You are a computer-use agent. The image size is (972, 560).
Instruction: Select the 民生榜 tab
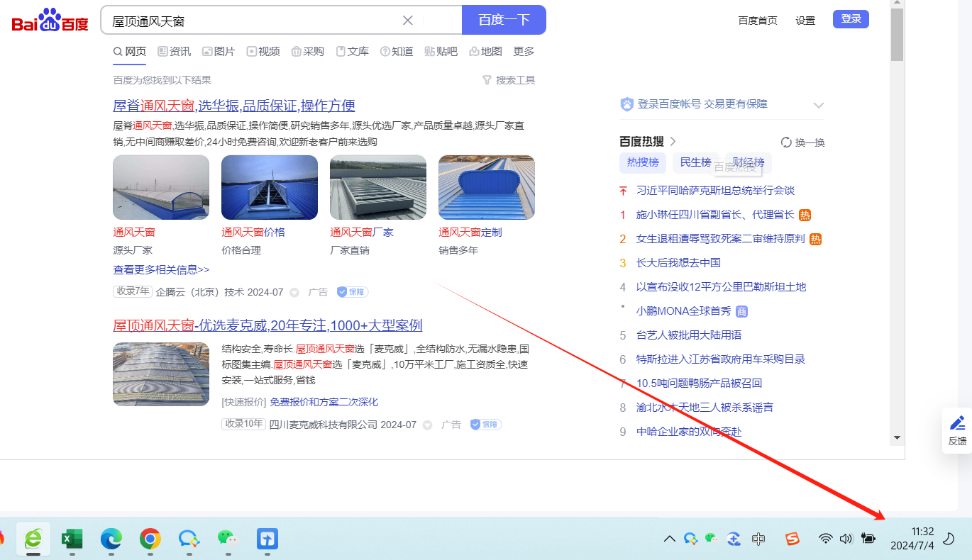(695, 162)
